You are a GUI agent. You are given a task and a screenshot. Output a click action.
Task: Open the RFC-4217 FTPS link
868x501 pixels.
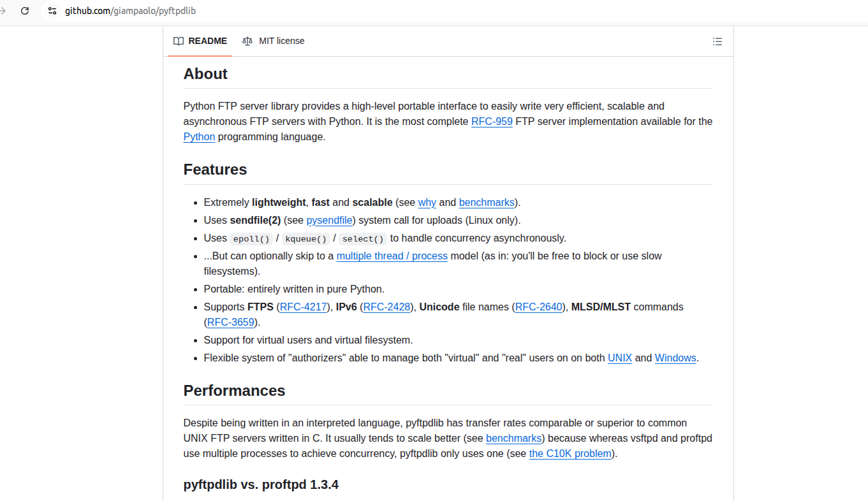(304, 307)
